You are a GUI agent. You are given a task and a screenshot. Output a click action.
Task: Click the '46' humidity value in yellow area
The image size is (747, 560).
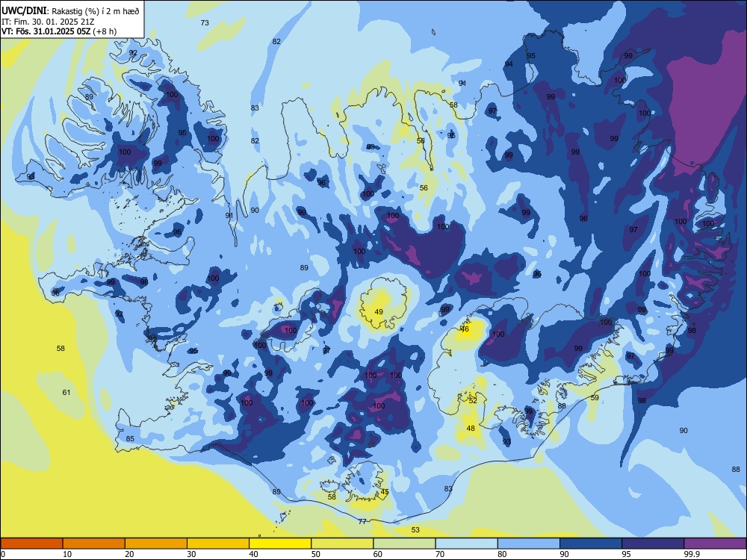point(465,329)
